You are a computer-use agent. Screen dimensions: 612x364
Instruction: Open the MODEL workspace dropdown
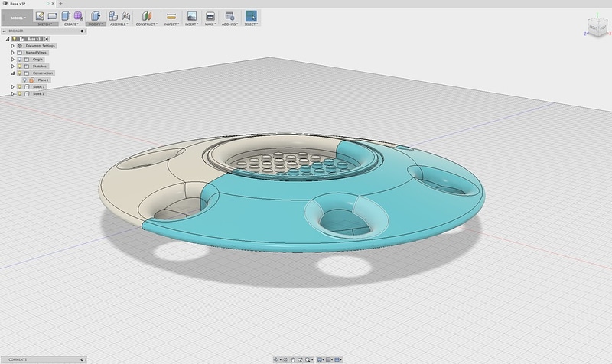pos(17,18)
